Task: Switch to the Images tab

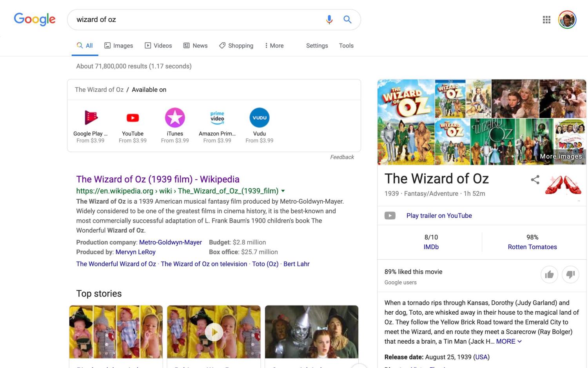Action: pos(118,46)
